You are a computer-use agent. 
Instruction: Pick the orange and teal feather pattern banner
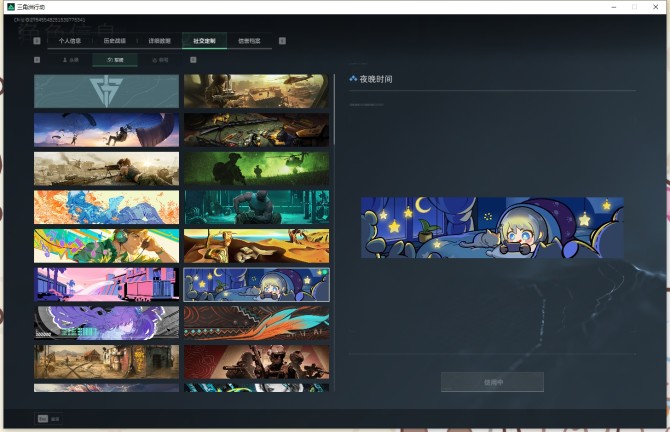coord(256,323)
